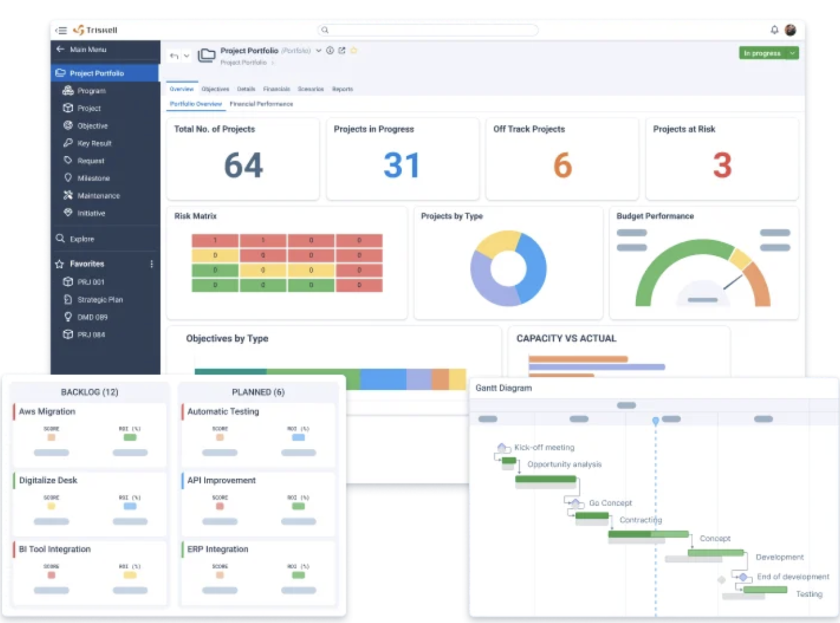Switch to the Financials tab
The height and width of the screenshot is (623, 840).
click(x=276, y=89)
